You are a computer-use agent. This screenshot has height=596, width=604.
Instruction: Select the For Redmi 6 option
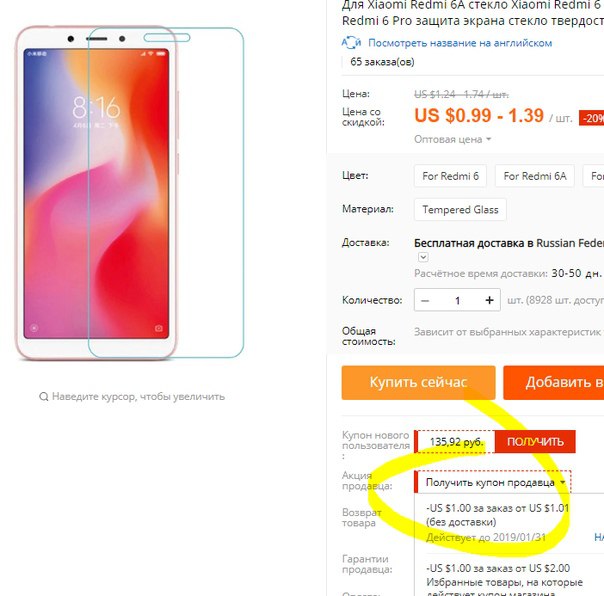tap(450, 176)
